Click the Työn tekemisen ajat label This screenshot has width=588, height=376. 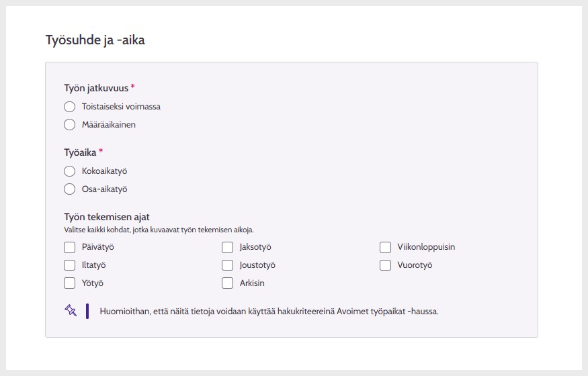coord(106,217)
